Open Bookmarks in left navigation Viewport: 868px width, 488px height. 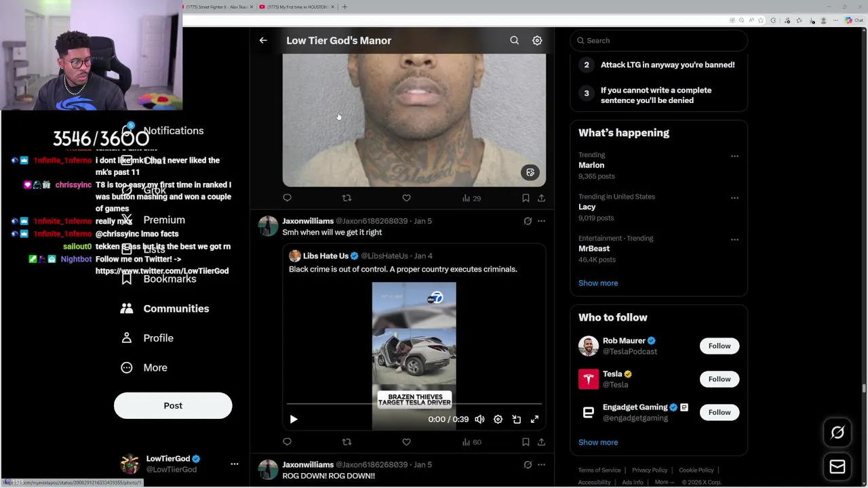click(159, 279)
